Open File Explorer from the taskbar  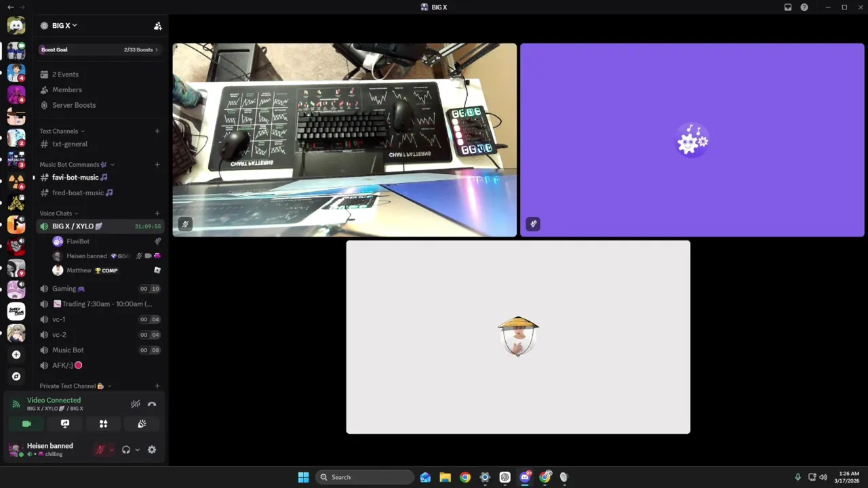tap(445, 477)
